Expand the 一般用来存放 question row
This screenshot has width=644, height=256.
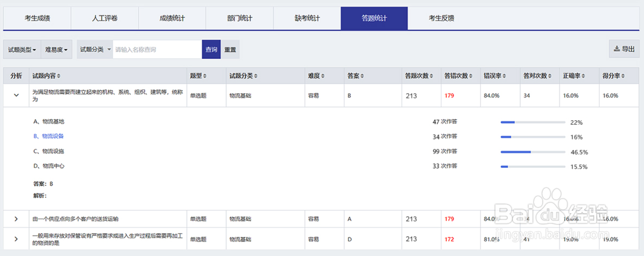[16, 239]
